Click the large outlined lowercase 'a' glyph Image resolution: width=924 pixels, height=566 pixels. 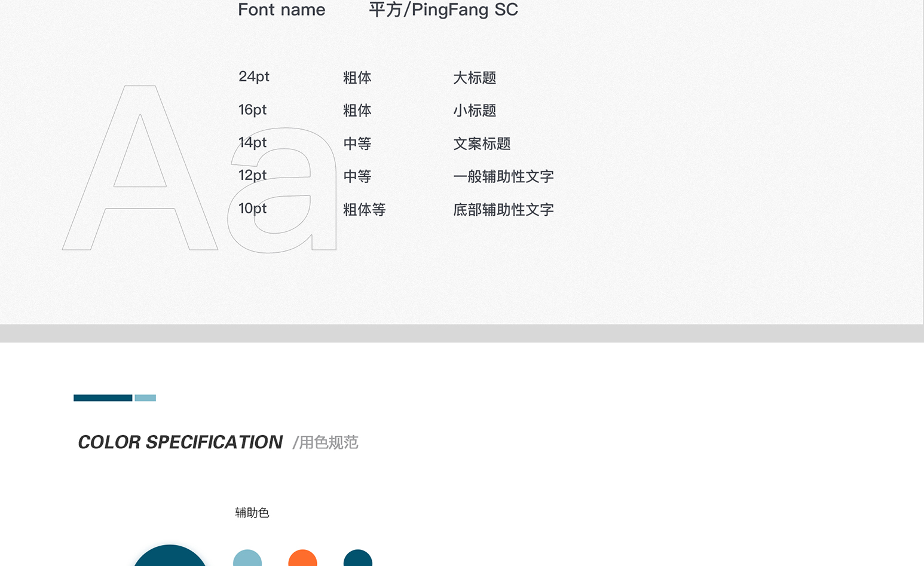(282, 190)
